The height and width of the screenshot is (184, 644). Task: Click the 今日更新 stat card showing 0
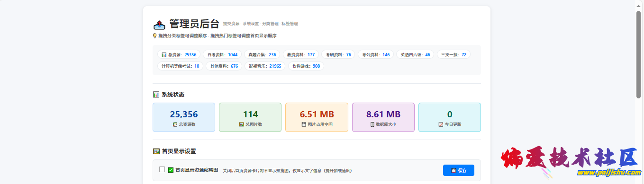tap(450, 117)
